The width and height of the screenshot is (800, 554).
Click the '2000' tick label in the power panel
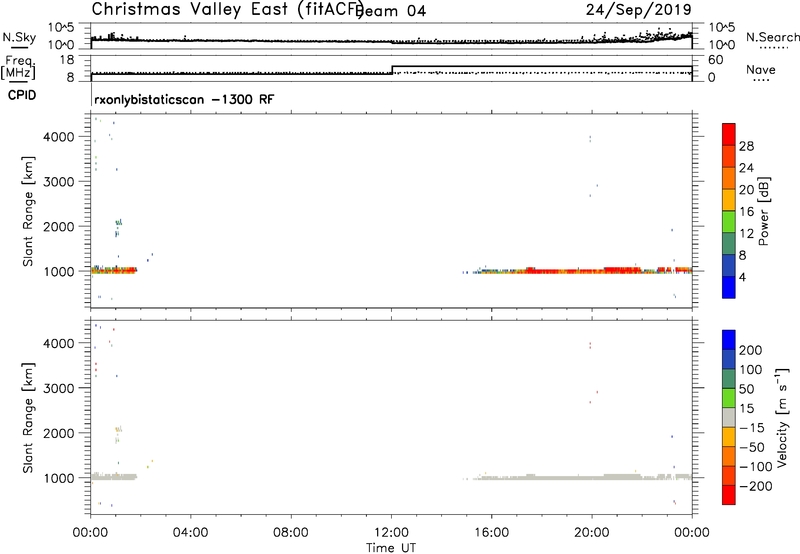pyautogui.click(x=59, y=226)
